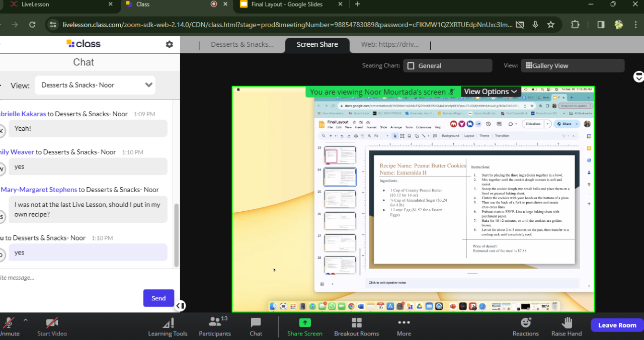Open Reactions picker
Image resolution: width=644 pixels, height=340 pixels.
[x=526, y=326]
